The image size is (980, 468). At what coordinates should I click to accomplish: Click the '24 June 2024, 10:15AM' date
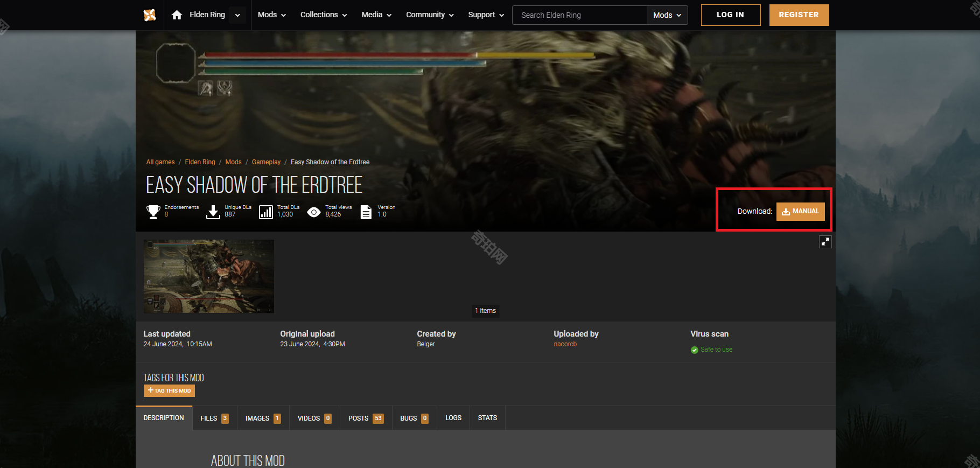[178, 344]
